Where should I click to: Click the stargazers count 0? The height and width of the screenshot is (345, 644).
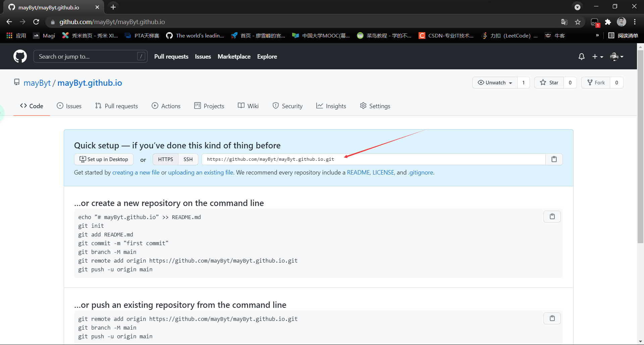click(x=570, y=83)
